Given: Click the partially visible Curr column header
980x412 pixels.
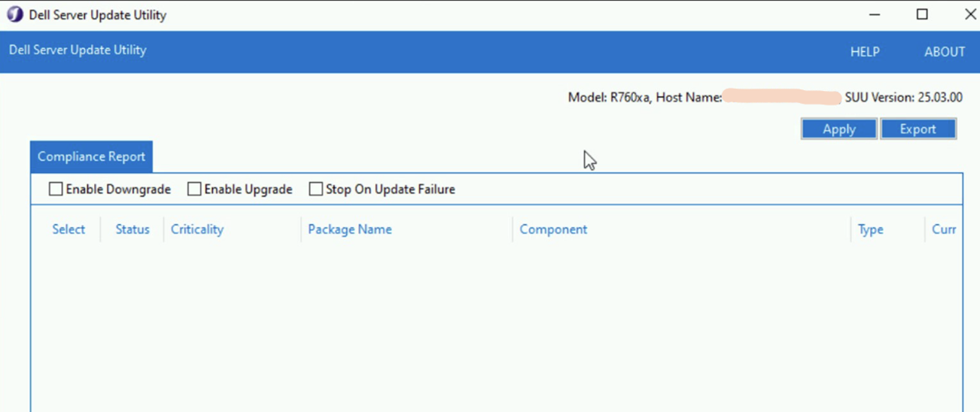Looking at the screenshot, I should tap(944, 229).
